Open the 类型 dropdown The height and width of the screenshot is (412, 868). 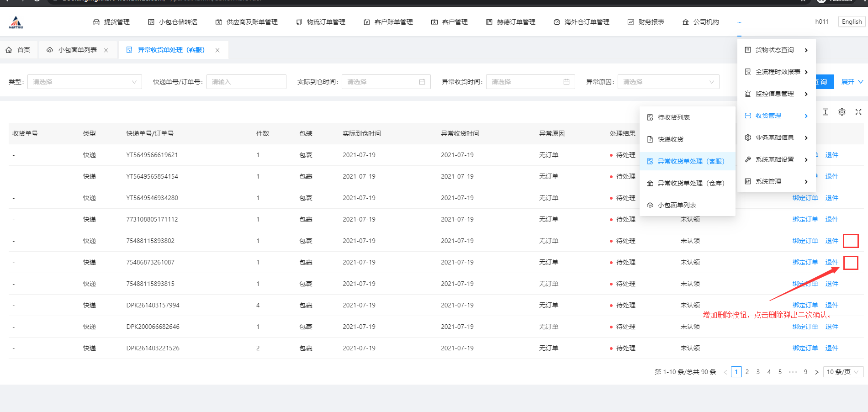coord(85,82)
